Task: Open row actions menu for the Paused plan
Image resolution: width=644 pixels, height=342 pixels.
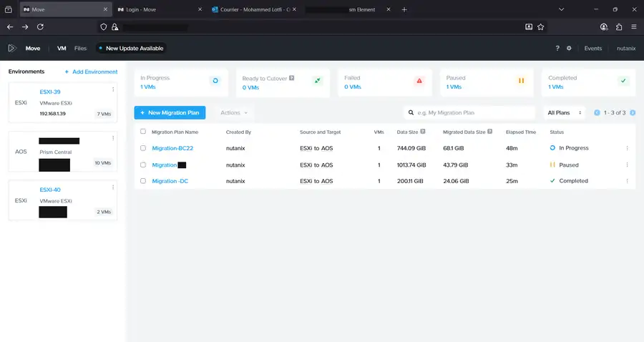Action: tap(627, 165)
